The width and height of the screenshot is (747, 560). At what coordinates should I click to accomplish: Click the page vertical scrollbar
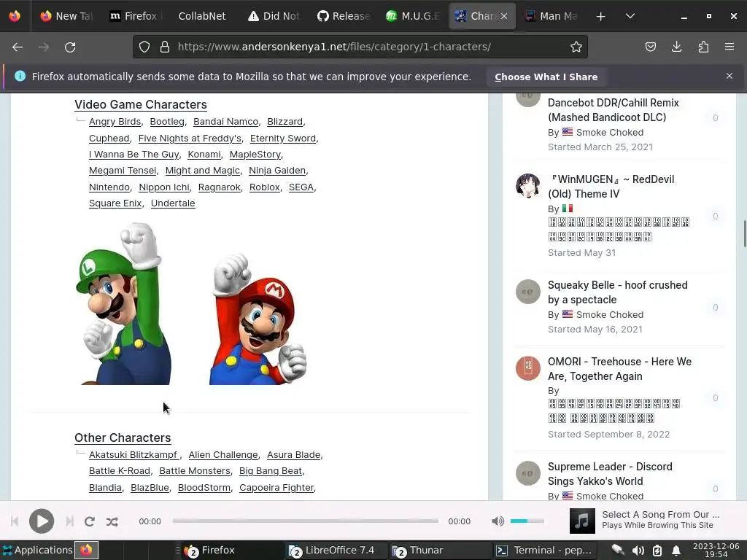click(744, 233)
